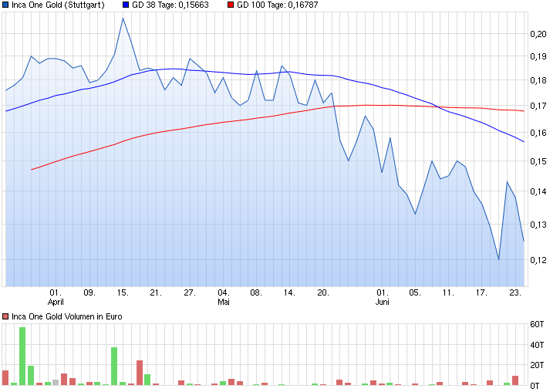The width and height of the screenshot is (560, 392).
Task: Click the '09.' date axis label
Action: coord(89,292)
